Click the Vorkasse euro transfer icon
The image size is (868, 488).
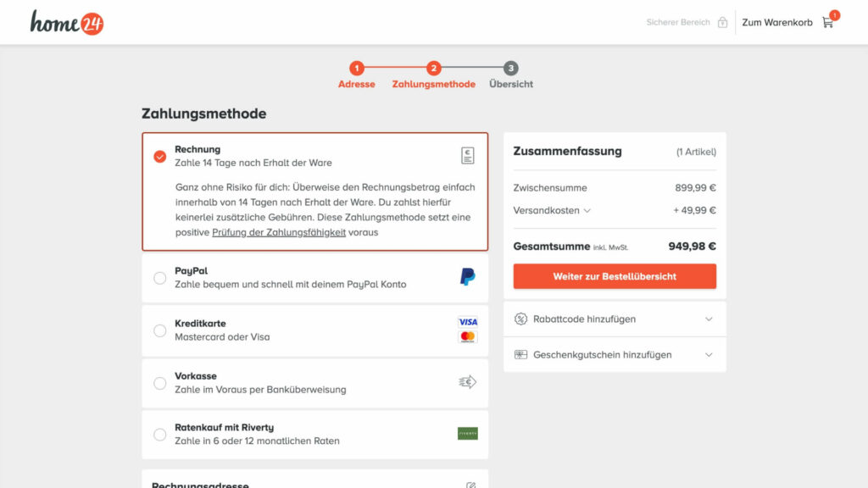tap(467, 382)
